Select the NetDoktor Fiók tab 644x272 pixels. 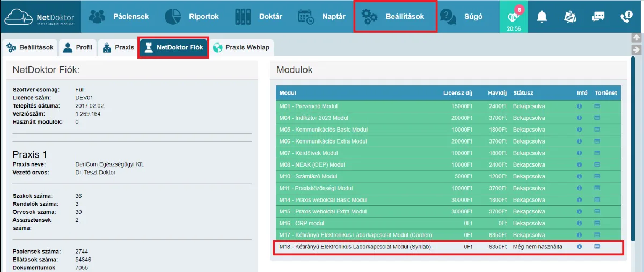click(x=173, y=47)
